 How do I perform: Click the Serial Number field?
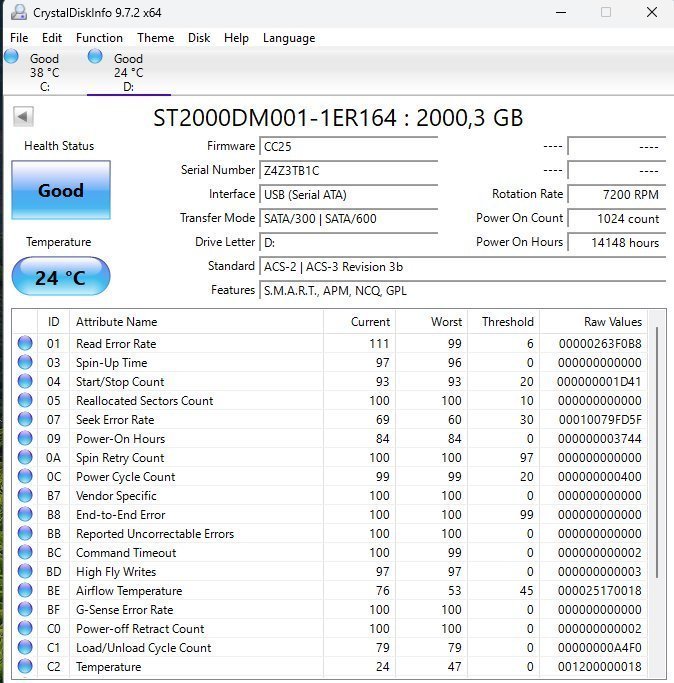tap(348, 170)
